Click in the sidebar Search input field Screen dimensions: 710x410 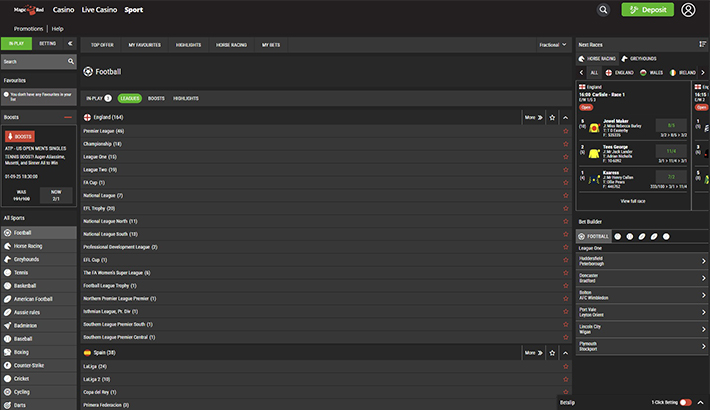(32, 61)
